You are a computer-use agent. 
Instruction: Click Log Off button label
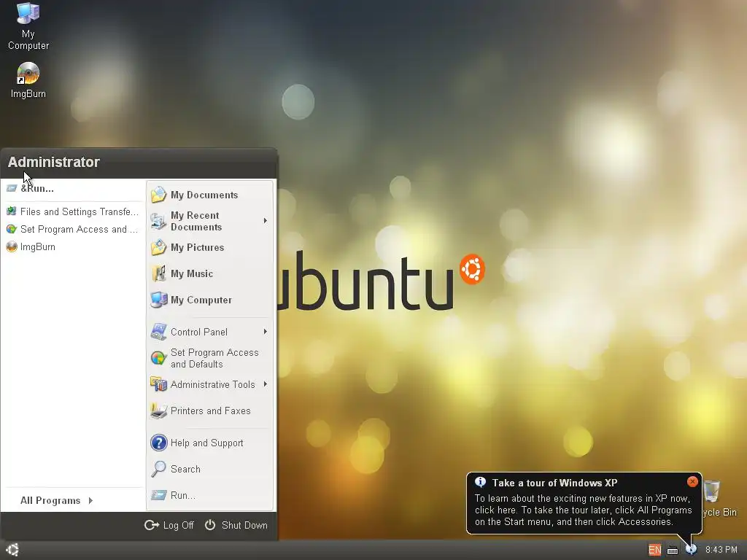[178, 525]
